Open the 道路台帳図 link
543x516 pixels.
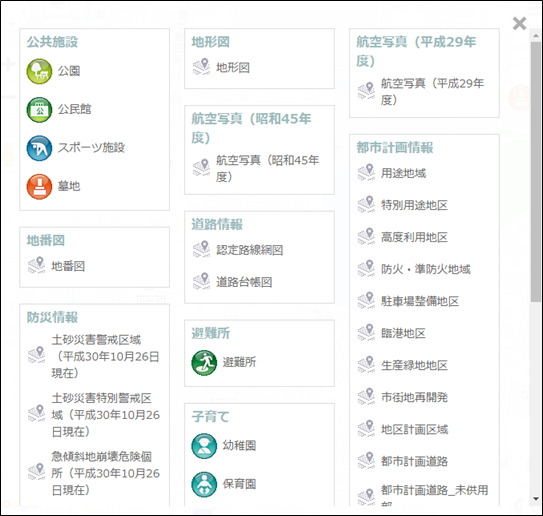(x=244, y=282)
